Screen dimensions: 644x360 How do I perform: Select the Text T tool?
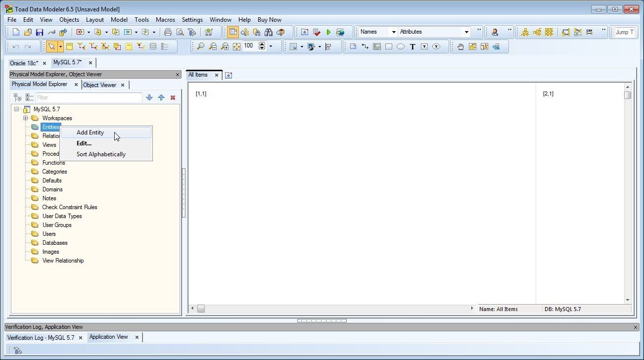(412, 46)
